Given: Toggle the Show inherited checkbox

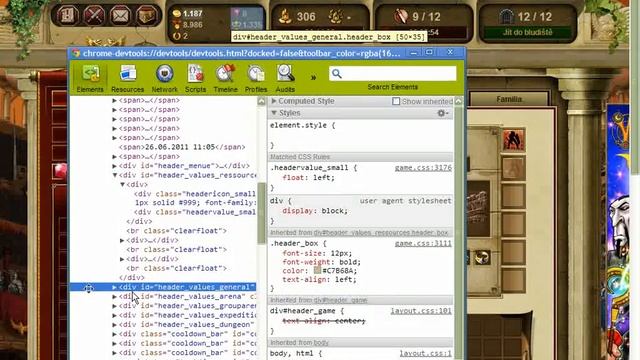Looking at the screenshot, I should click(396, 101).
